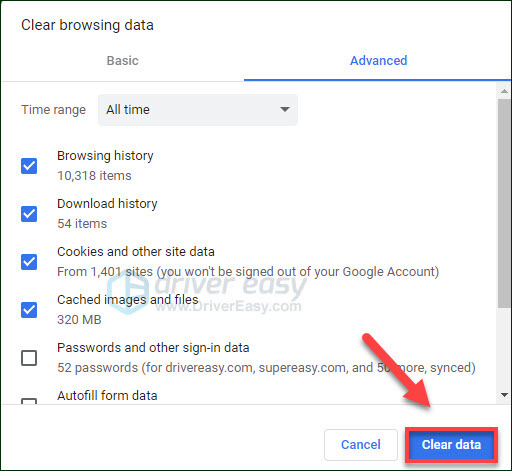This screenshot has height=471, width=512.
Task: Click the Cancel button
Action: (x=361, y=445)
